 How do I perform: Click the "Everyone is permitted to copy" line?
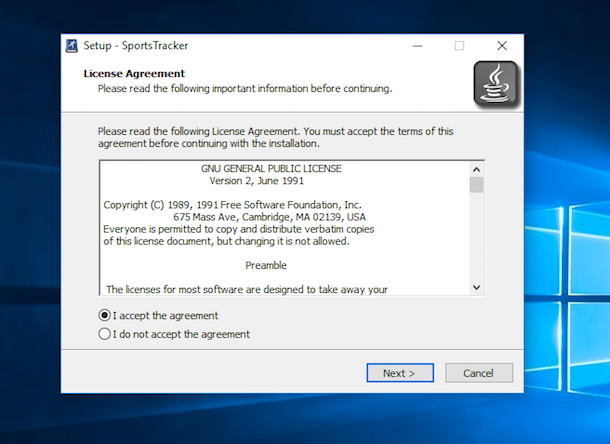[238, 229]
